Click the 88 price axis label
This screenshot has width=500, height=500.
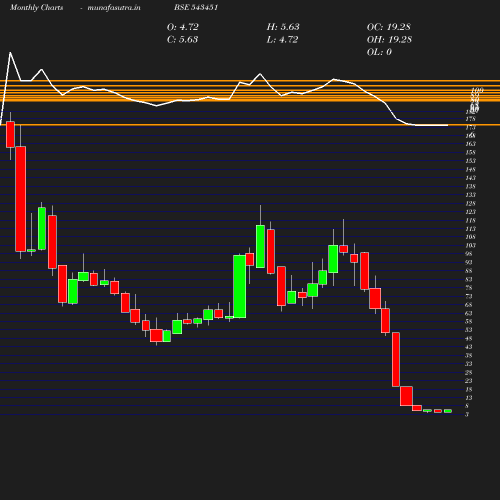(x=469, y=271)
